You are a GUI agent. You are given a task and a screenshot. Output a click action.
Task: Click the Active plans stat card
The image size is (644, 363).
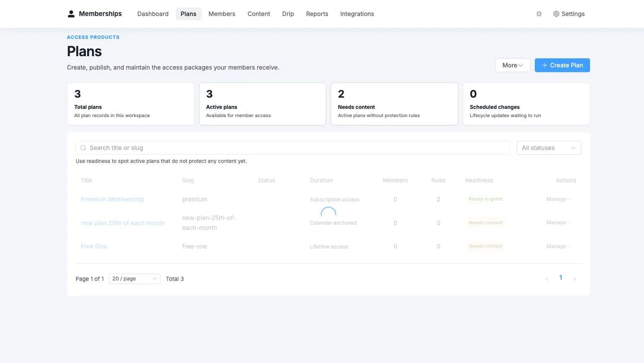tap(262, 104)
